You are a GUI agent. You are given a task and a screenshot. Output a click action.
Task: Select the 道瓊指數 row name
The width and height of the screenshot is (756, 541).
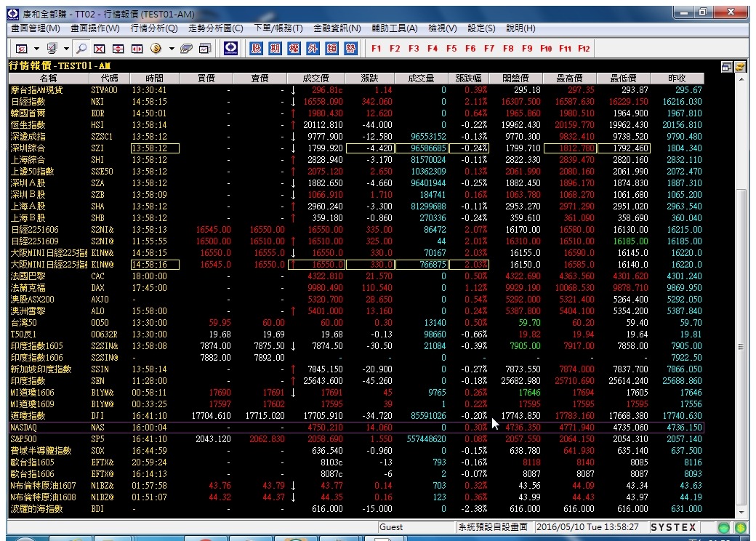(x=28, y=416)
